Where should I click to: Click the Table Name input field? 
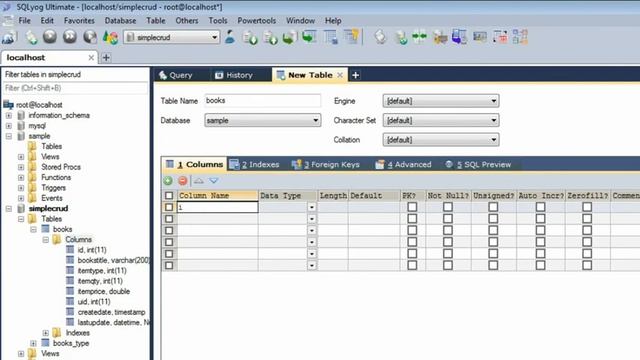coord(262,100)
